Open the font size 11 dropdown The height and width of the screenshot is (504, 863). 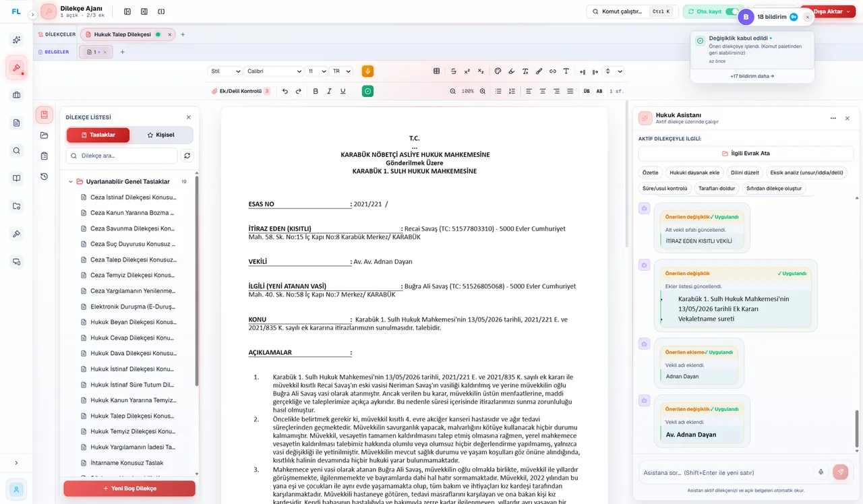(316, 71)
